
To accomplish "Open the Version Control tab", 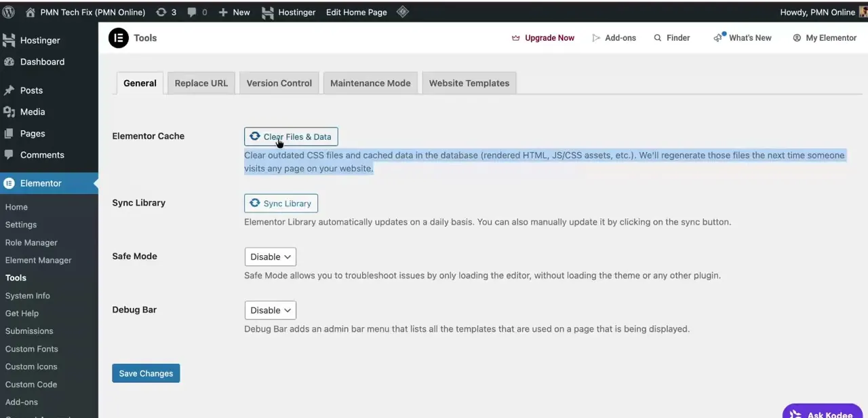I will pyautogui.click(x=279, y=83).
